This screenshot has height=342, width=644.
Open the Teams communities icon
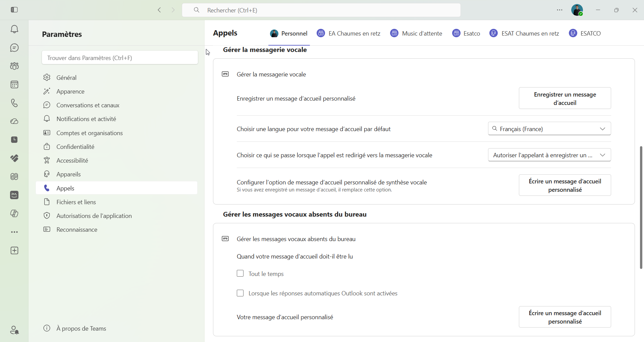tap(14, 66)
